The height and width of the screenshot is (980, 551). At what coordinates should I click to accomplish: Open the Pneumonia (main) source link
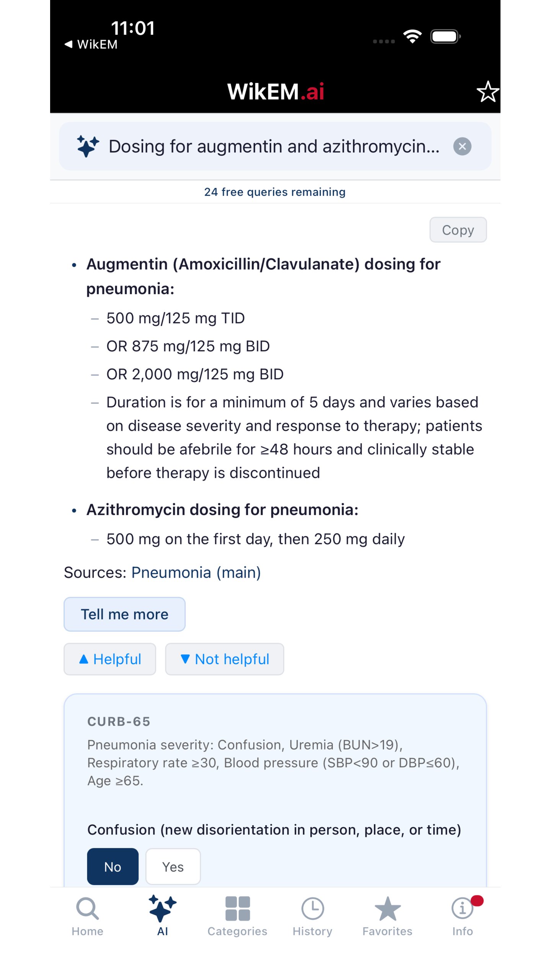point(196,572)
